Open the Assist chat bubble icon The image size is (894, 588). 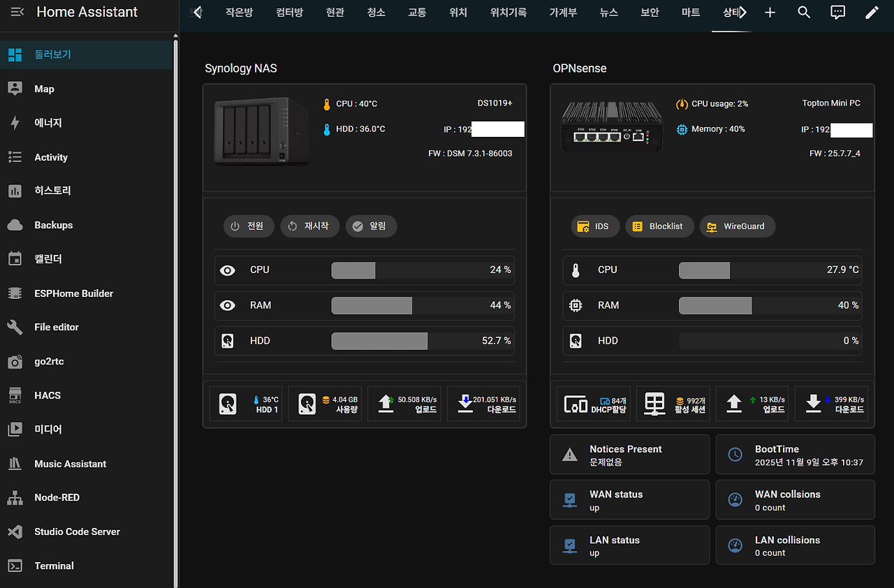pyautogui.click(x=838, y=13)
